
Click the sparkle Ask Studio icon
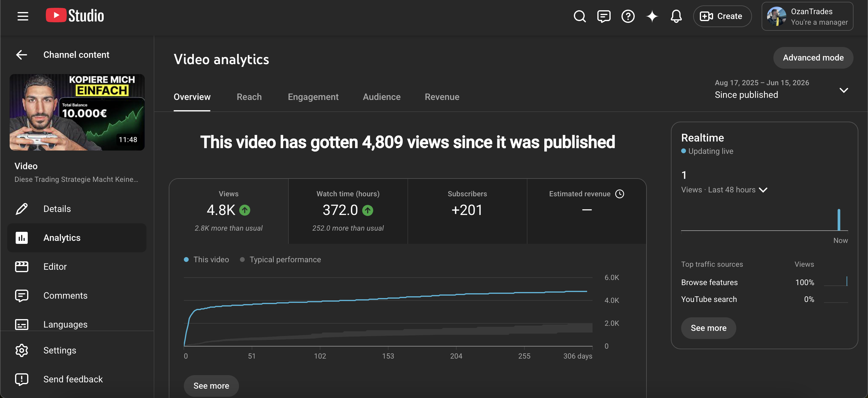coord(652,16)
